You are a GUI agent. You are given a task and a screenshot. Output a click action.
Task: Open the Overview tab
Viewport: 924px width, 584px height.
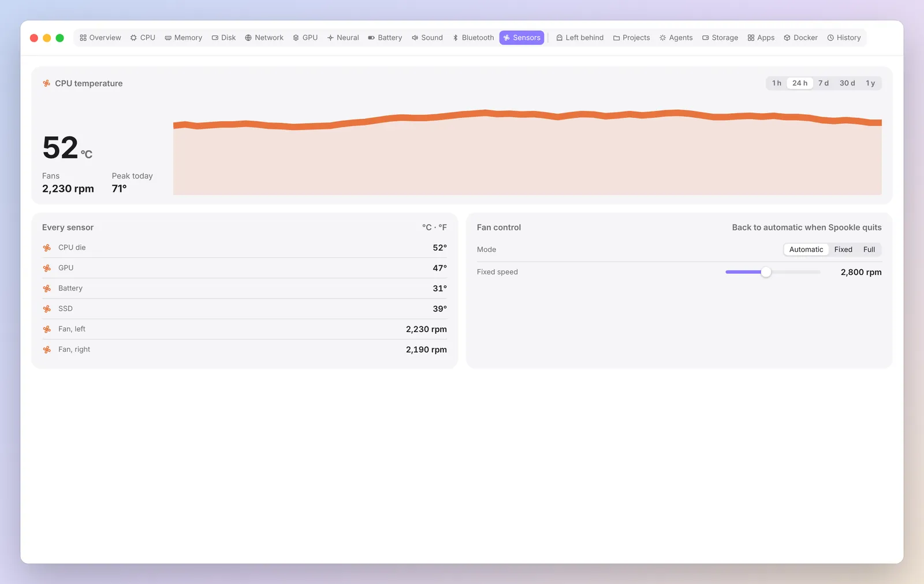point(100,38)
